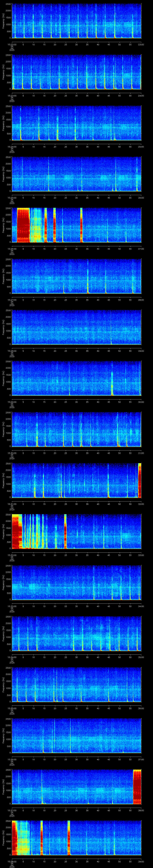Click the 15:24:00 start time label

12,147
